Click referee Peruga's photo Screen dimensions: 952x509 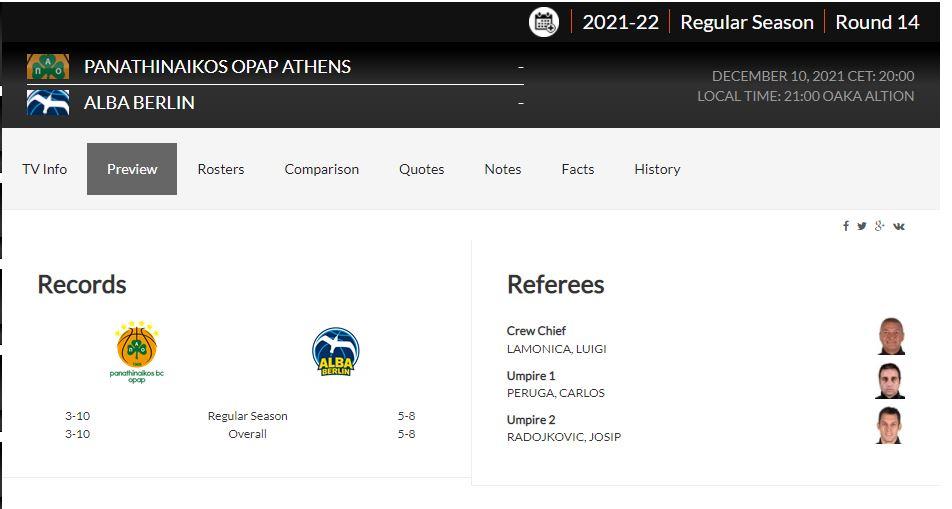(x=890, y=381)
